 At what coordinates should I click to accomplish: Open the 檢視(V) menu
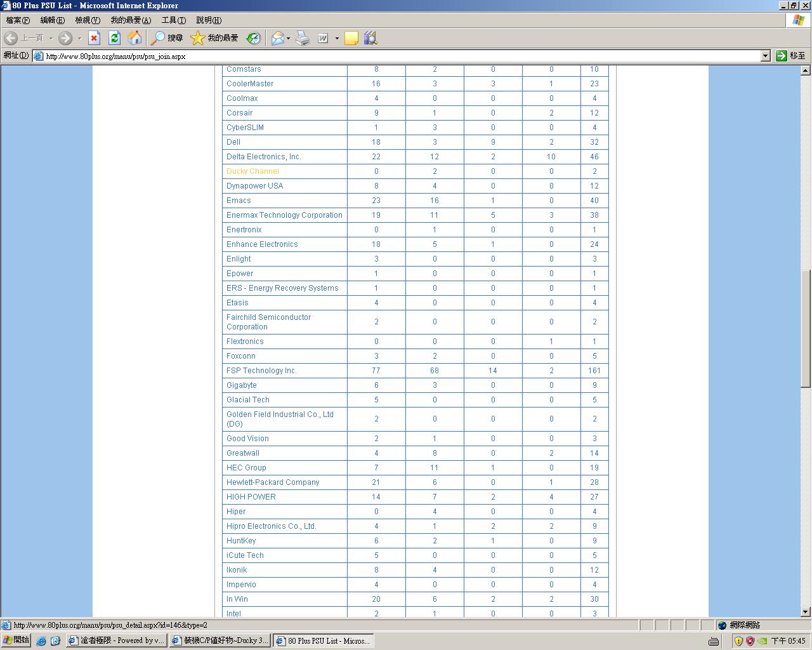click(x=88, y=20)
